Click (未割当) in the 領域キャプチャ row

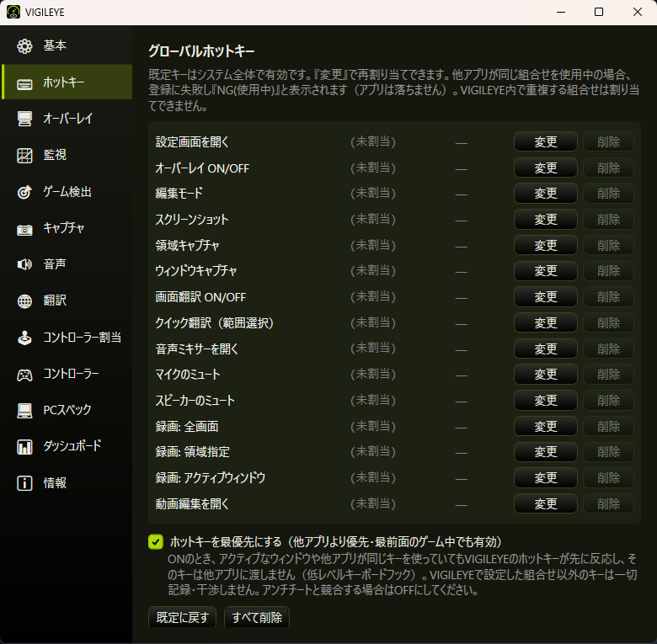[x=373, y=245]
